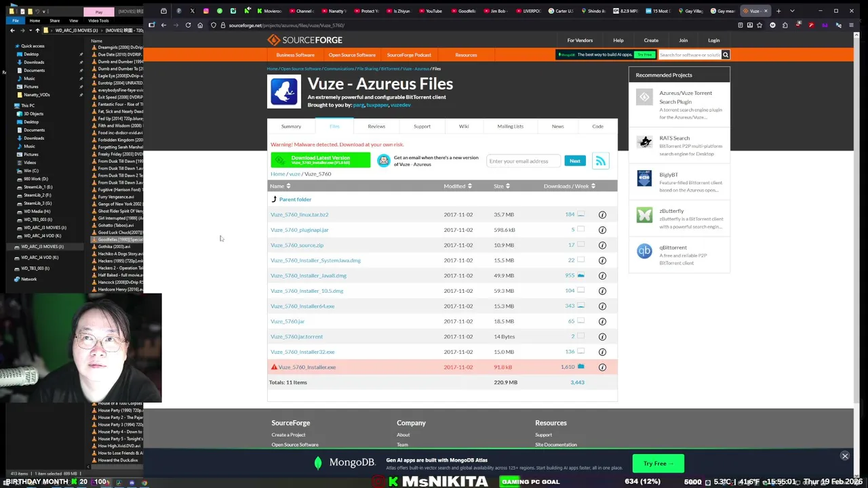Click the RATS Search project icon
868x488 pixels.
(x=644, y=142)
